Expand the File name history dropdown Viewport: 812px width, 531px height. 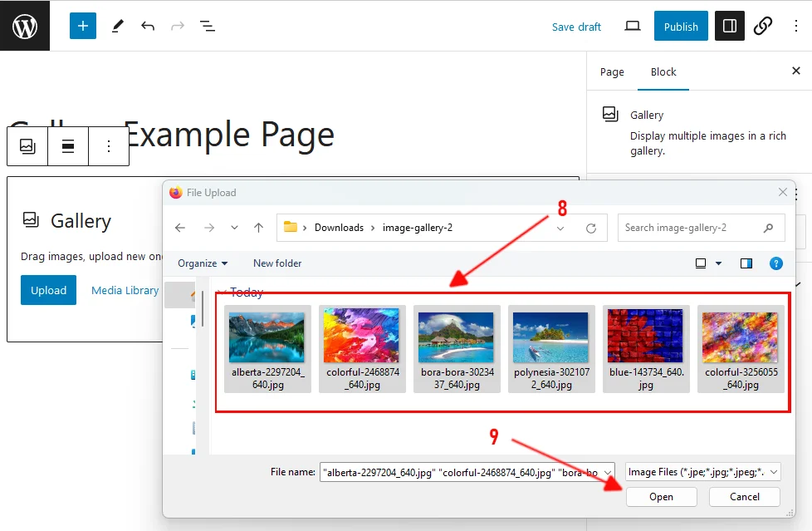(x=607, y=472)
